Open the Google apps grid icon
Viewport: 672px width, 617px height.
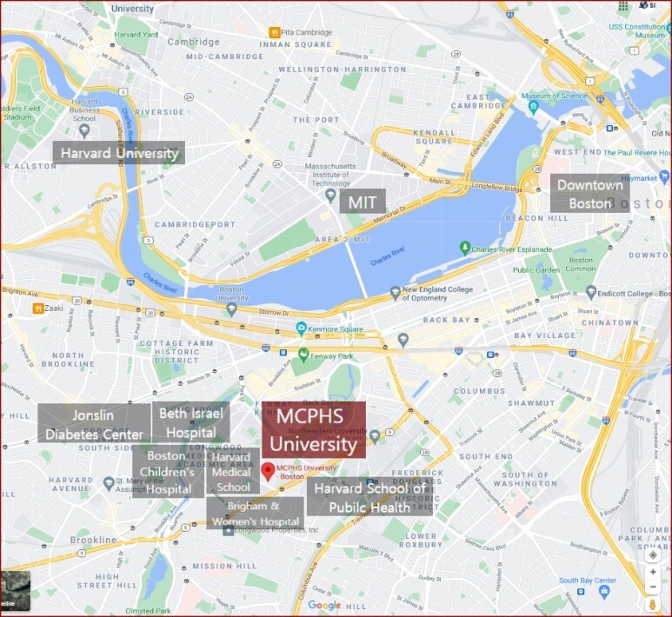pos(623,5)
